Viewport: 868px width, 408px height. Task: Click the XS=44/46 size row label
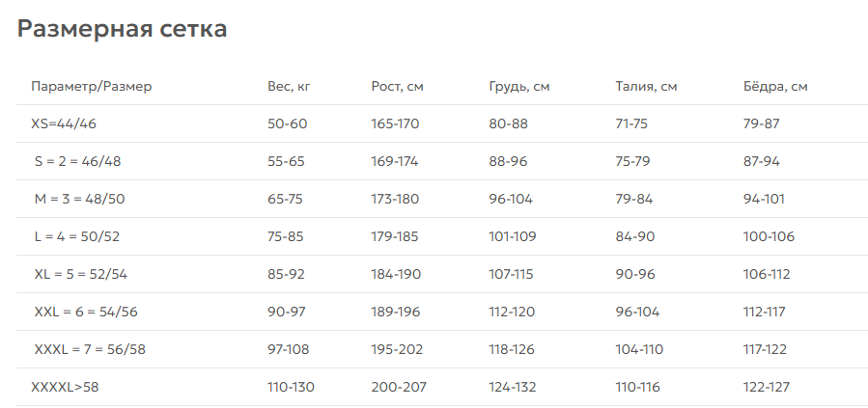(x=64, y=123)
